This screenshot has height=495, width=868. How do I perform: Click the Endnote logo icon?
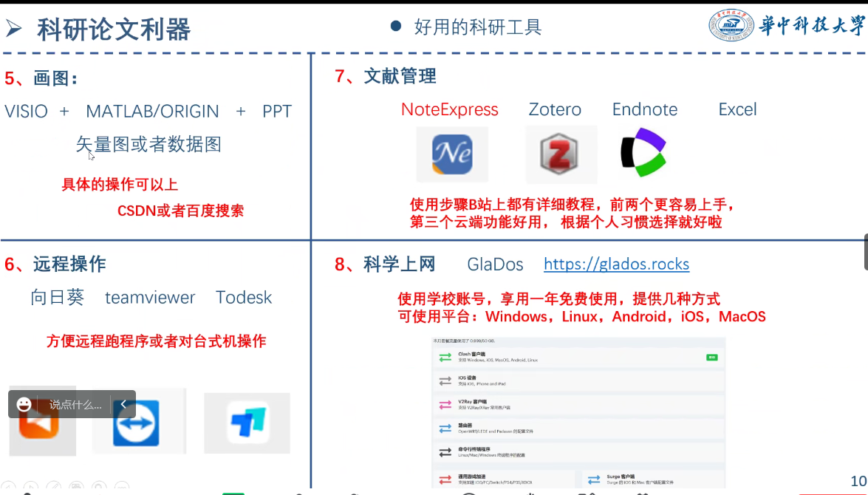(643, 153)
